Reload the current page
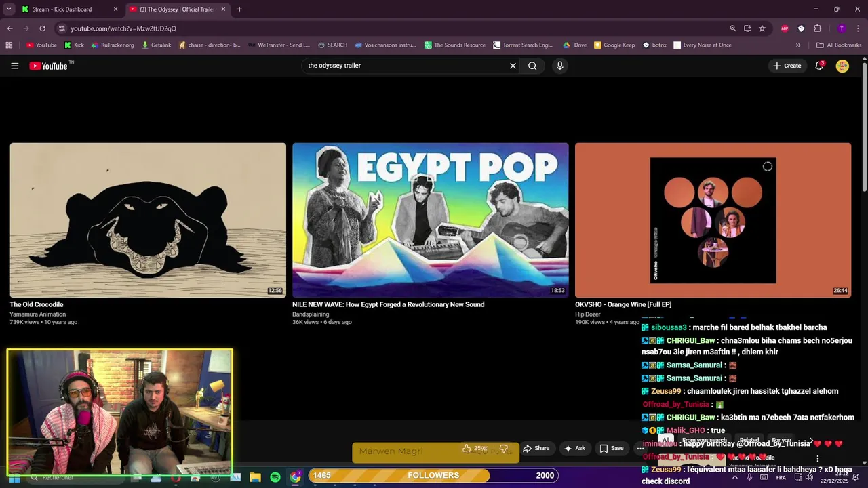Screen dimensions: 868x488 tap(42, 28)
